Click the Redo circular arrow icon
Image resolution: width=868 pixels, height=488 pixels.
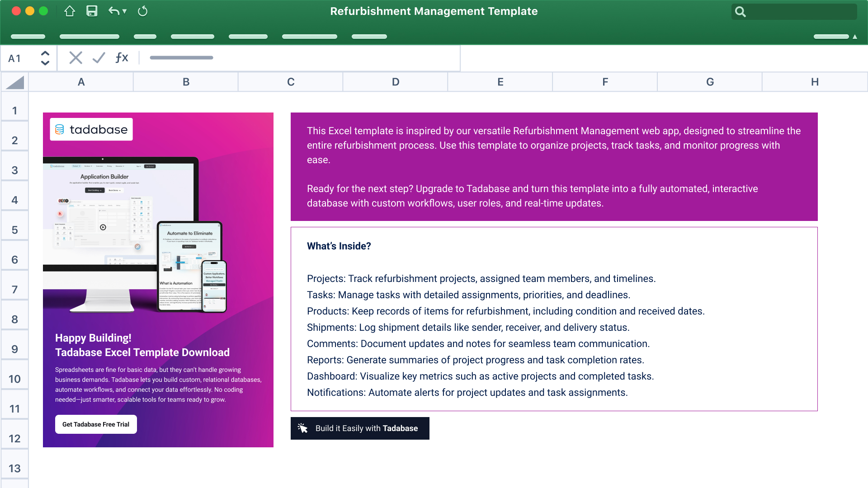point(142,11)
